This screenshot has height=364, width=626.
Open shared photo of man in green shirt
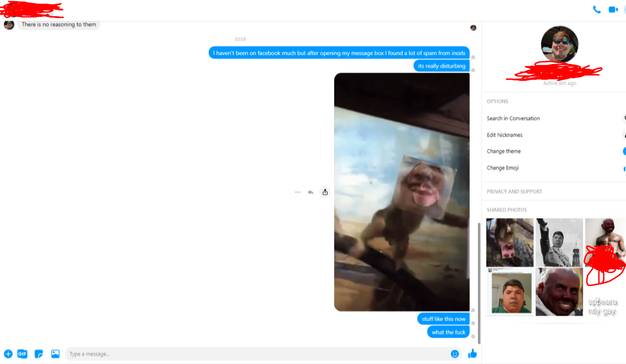[510, 292]
